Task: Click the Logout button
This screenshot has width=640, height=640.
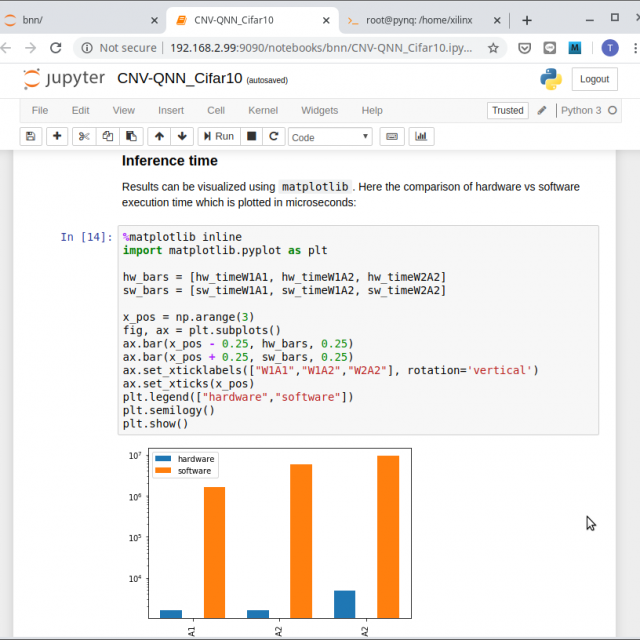Action: 593,79
